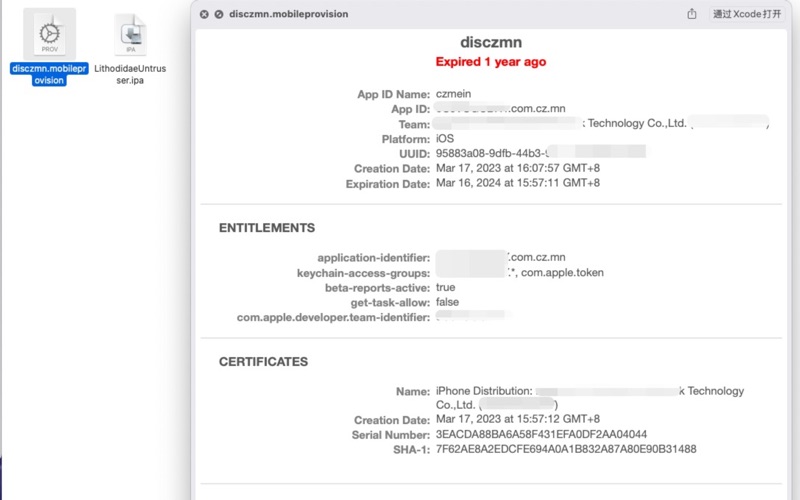The width and height of the screenshot is (800, 500).
Task: Click the red Expired 1 year ago status
Action: (x=490, y=62)
